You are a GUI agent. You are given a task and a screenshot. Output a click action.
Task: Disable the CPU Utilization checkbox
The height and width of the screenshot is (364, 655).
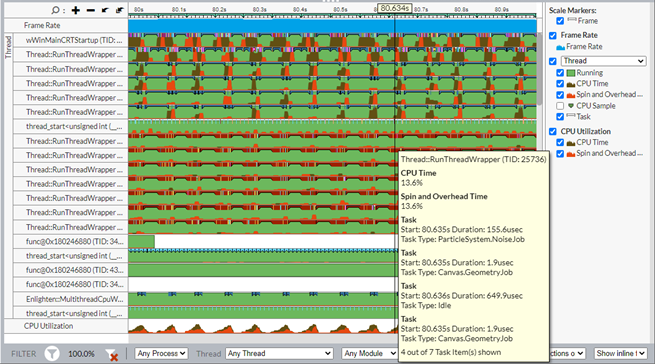553,131
